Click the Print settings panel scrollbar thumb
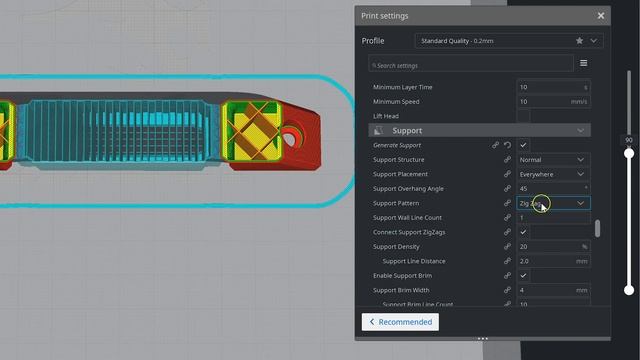640x360 pixels. coord(598,229)
